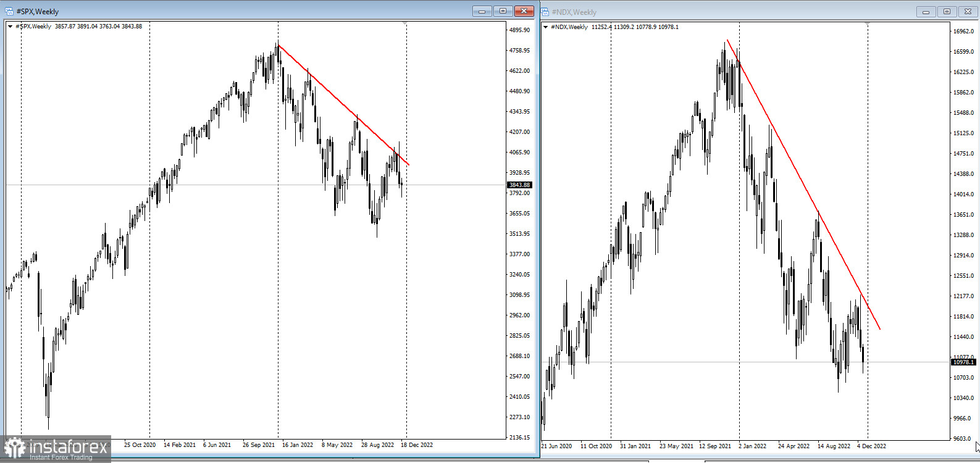980x463 pixels.
Task: Click the 4065.90 price scale label
Action: pyautogui.click(x=519, y=152)
